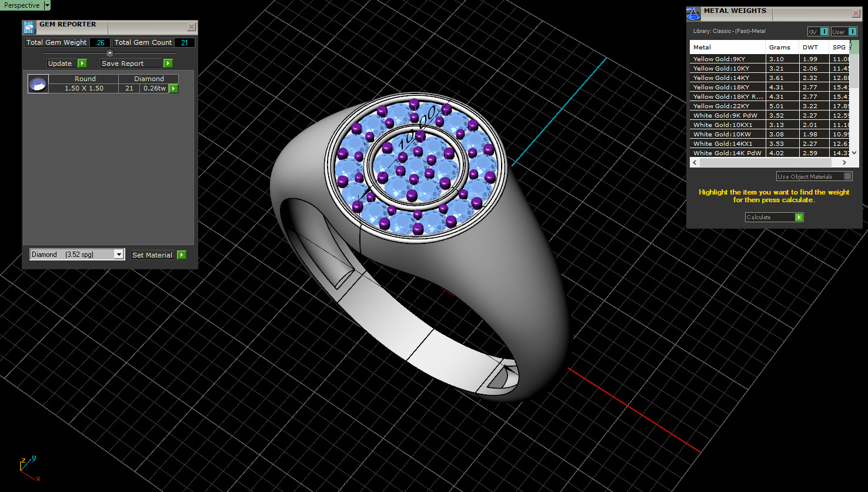Click the green arrow next to Set Material

coord(182,255)
